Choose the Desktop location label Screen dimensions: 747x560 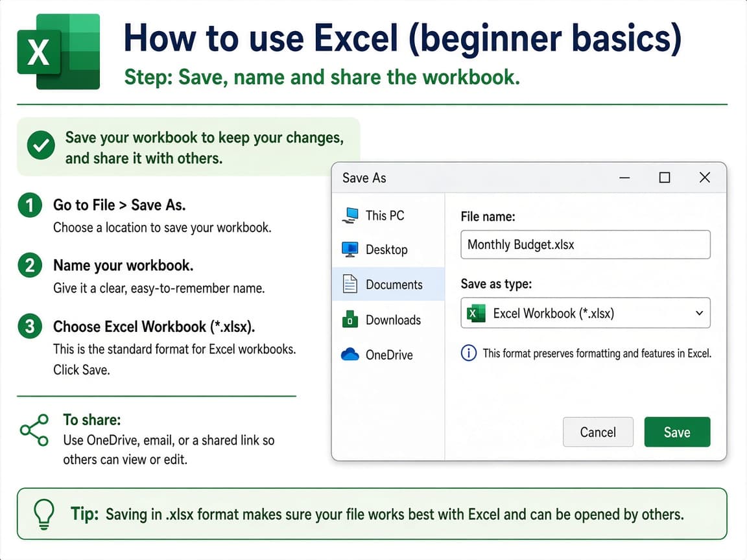[x=386, y=250]
